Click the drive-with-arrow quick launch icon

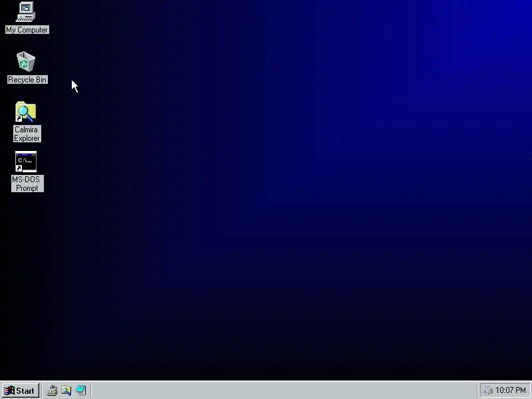click(x=52, y=390)
